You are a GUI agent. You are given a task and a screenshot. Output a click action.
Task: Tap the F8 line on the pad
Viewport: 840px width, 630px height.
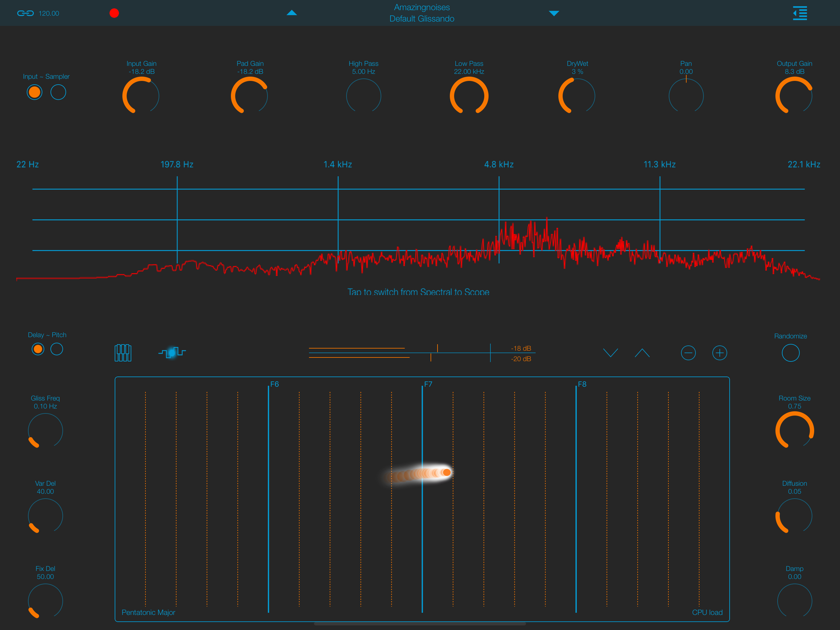(x=576, y=499)
